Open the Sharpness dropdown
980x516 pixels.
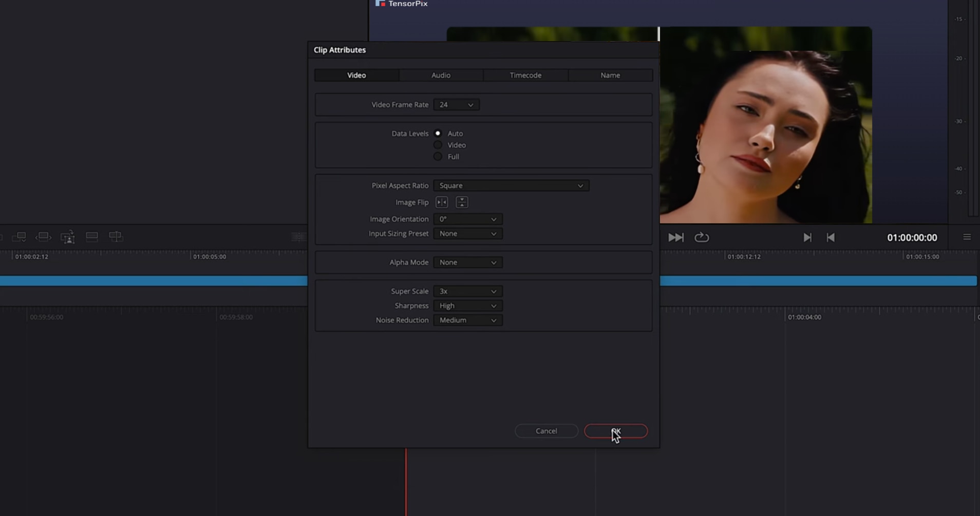tap(467, 305)
